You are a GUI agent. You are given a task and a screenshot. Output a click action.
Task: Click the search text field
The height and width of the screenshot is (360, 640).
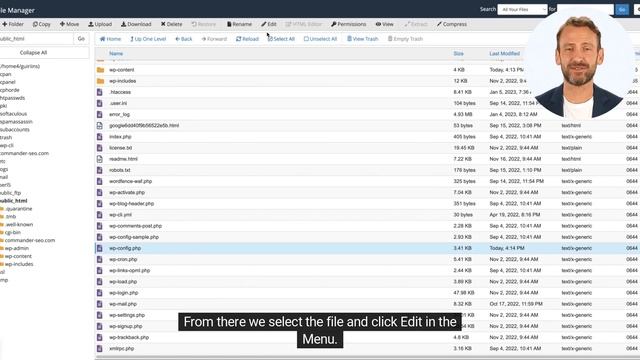pyautogui.click(x=585, y=9)
